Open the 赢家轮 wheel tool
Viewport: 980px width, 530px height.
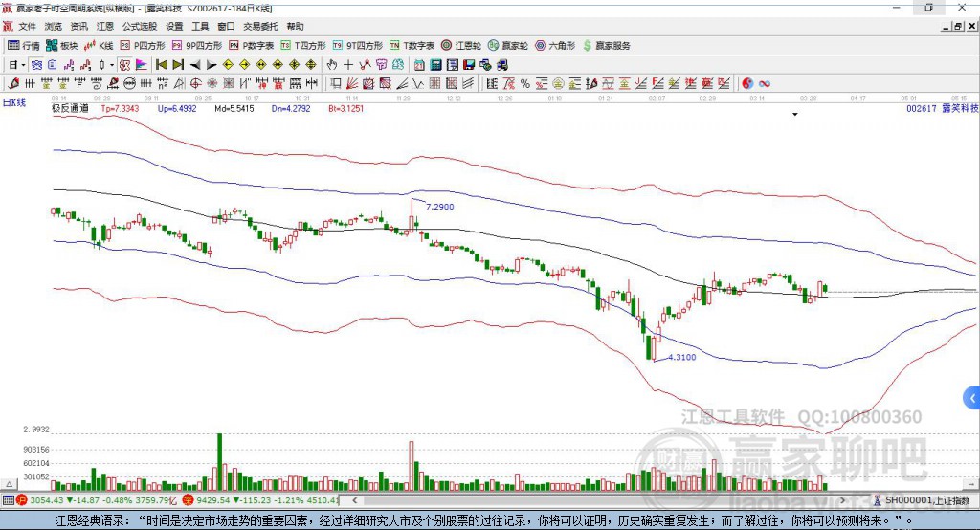tap(508, 46)
